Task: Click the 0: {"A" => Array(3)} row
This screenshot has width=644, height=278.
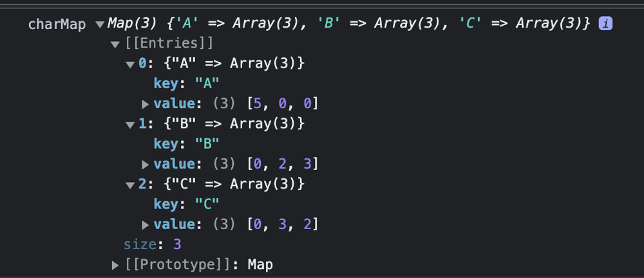Action: [222, 64]
